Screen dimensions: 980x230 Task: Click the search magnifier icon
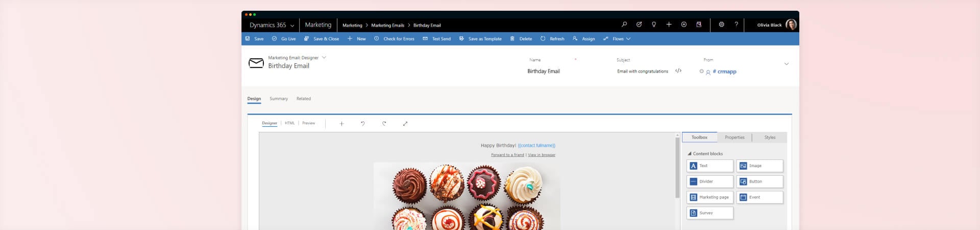click(x=624, y=25)
